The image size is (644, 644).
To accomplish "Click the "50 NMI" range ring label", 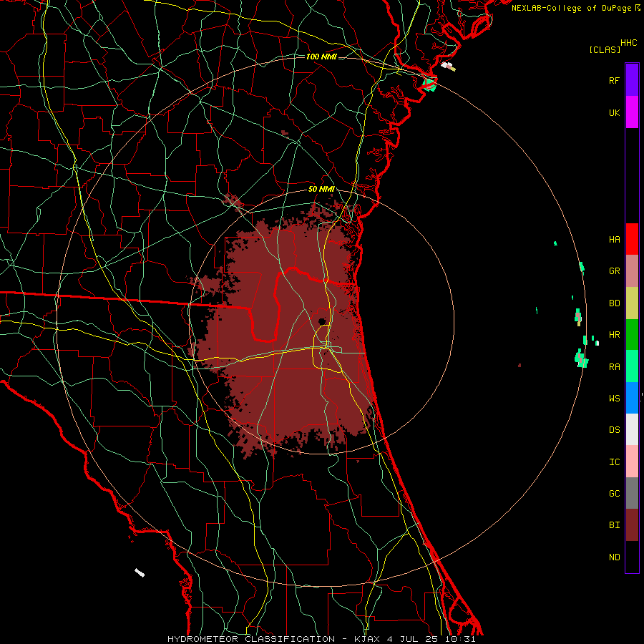I will (x=321, y=189).
